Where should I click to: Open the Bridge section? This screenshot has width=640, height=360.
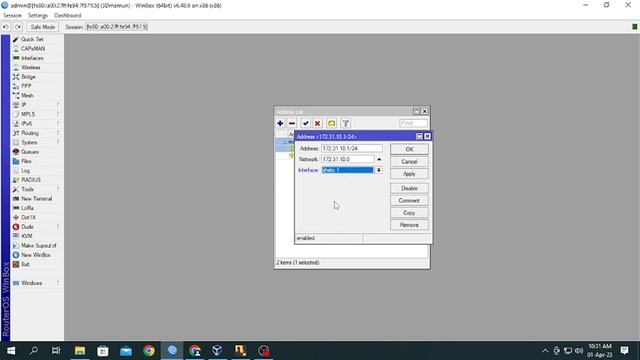tap(28, 77)
